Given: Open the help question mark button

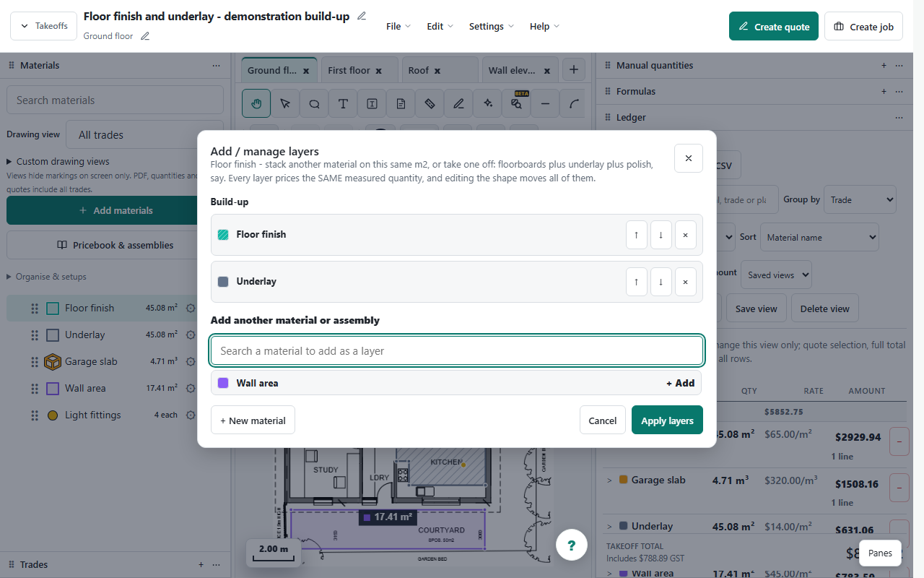Looking at the screenshot, I should [572, 545].
